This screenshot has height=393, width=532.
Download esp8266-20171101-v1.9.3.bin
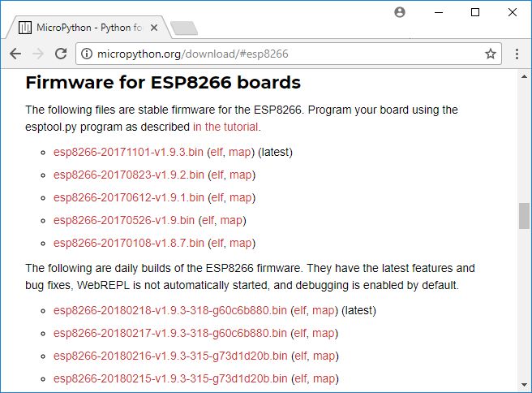click(128, 152)
